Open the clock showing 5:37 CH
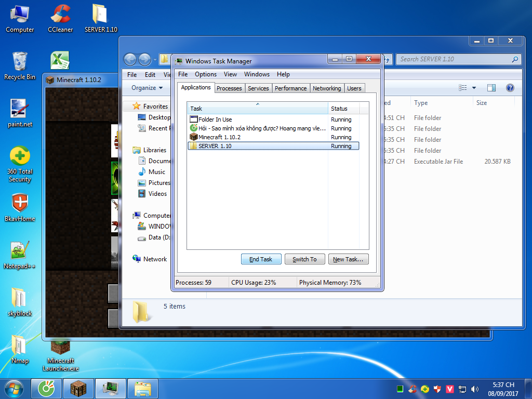 [x=503, y=389]
